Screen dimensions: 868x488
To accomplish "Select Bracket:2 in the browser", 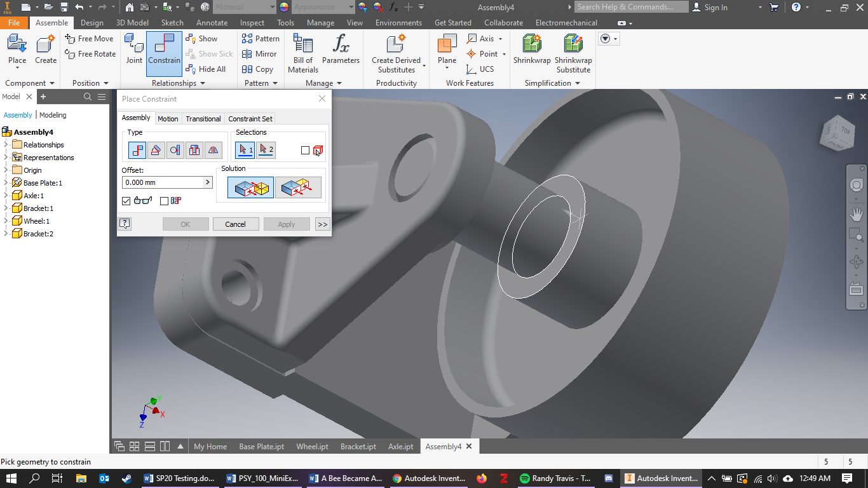I will click(x=32, y=234).
